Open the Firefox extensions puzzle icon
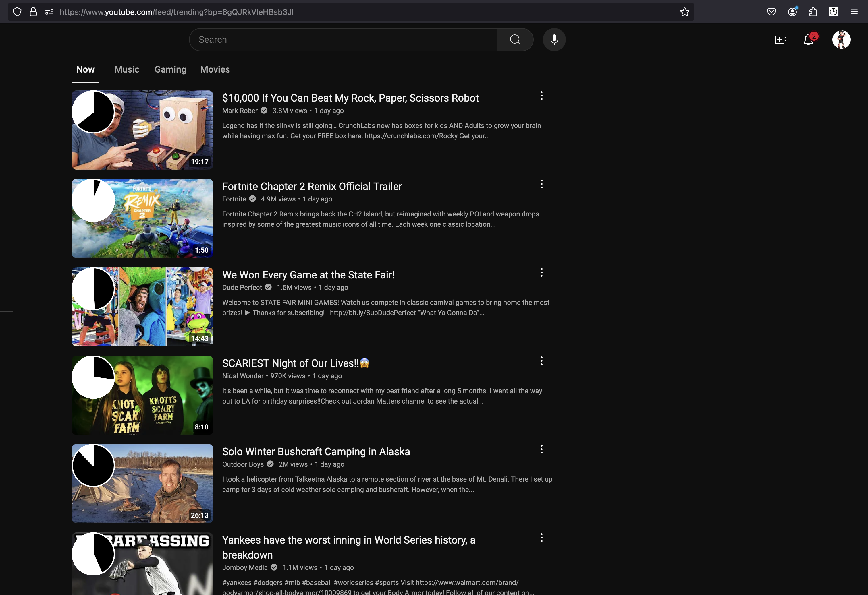Image resolution: width=868 pixels, height=595 pixels. 813,12
